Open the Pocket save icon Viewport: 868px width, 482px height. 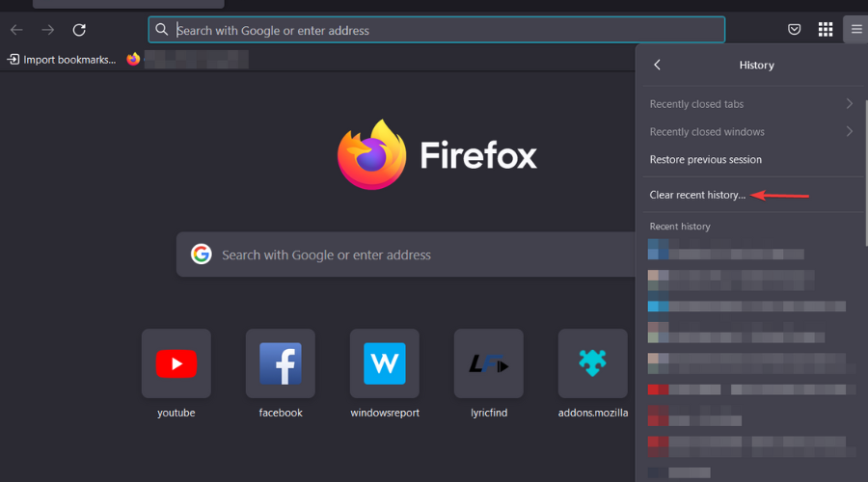[x=794, y=29]
